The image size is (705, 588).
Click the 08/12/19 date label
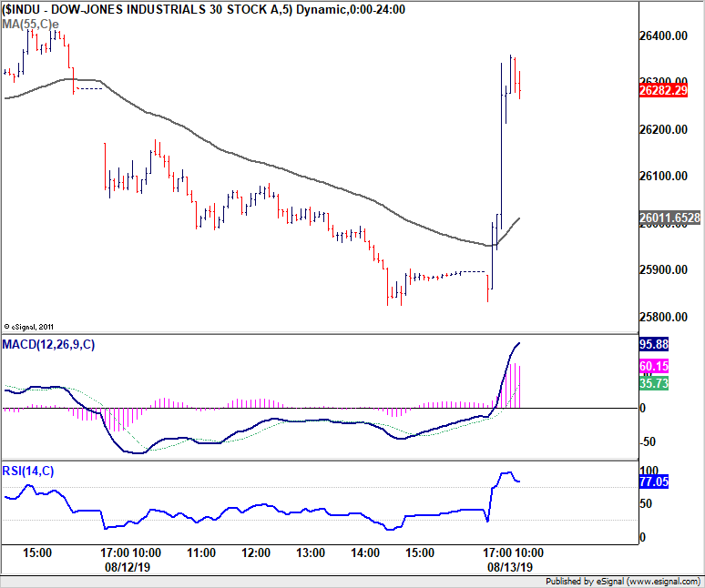click(x=128, y=567)
